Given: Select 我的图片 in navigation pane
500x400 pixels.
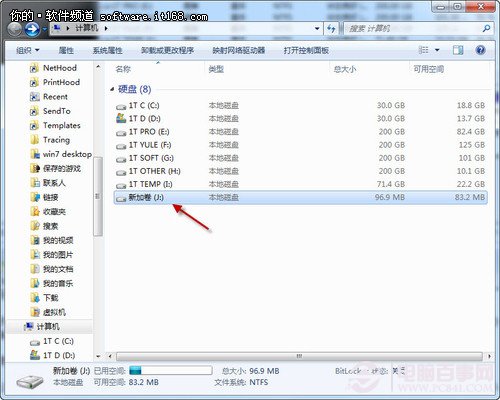Looking at the screenshot, I should tap(57, 255).
